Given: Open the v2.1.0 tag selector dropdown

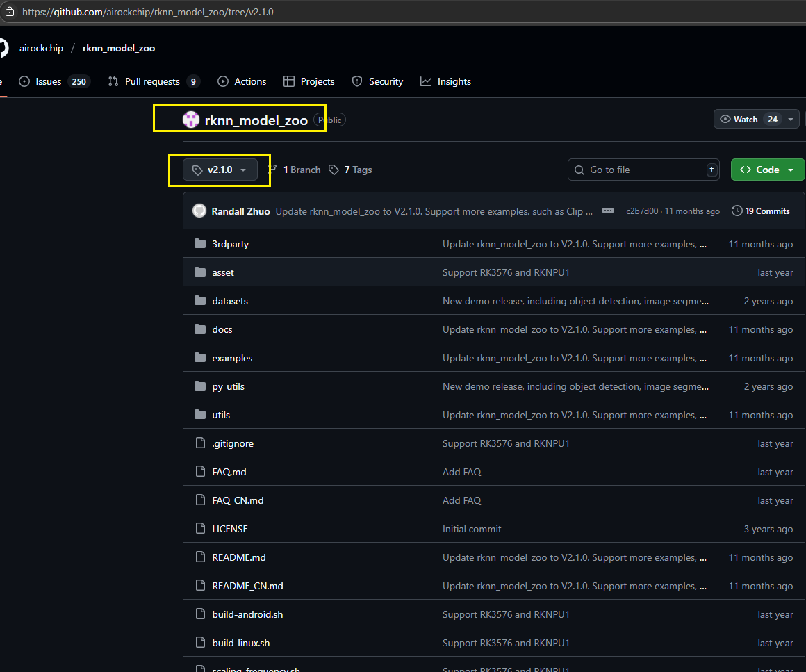Looking at the screenshot, I should click(220, 170).
